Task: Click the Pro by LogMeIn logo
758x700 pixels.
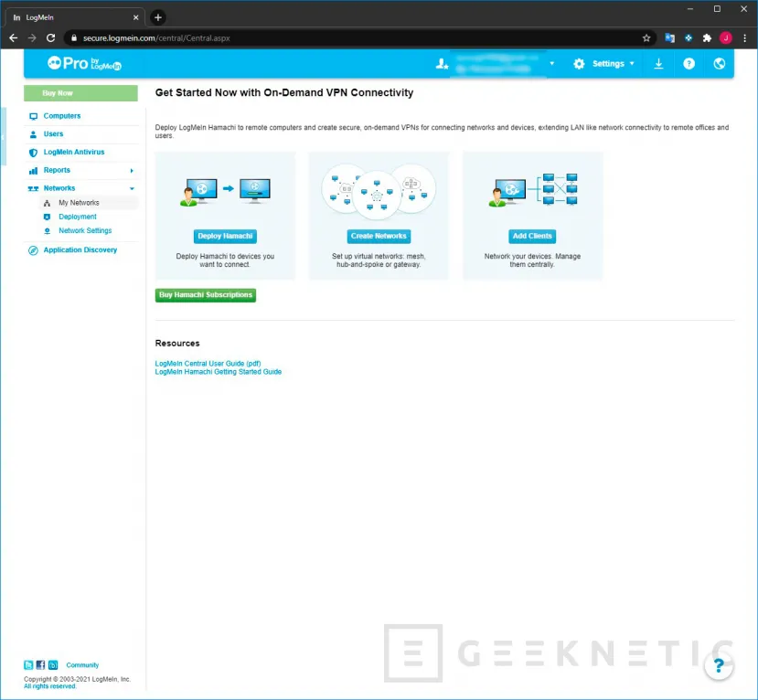Action: click(84, 63)
